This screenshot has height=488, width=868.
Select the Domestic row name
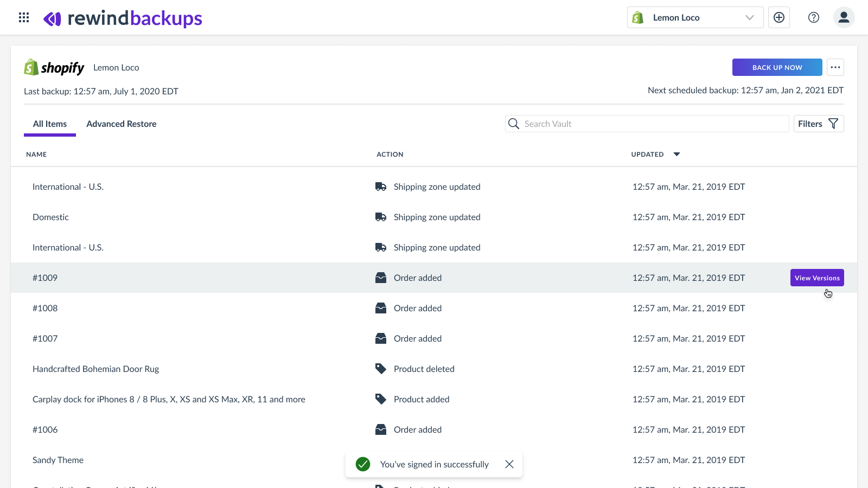tap(50, 217)
